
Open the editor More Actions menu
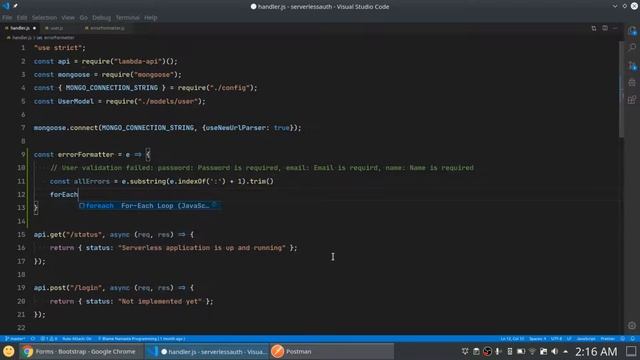615,28
